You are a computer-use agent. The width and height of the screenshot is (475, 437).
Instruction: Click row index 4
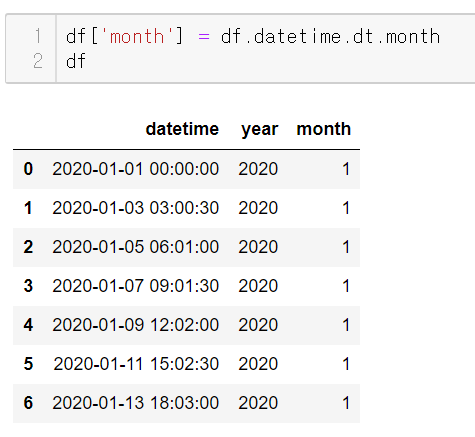[x=28, y=325]
